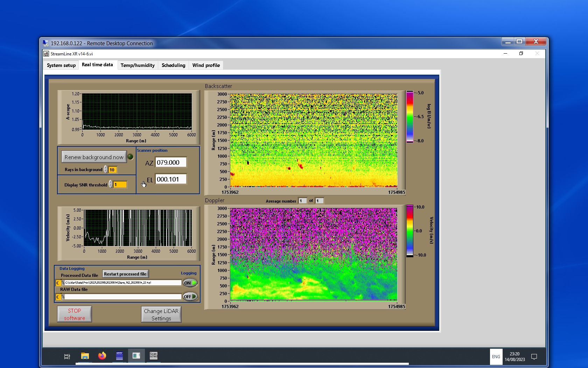Click the Renew background indicator LED
Viewport: 588px width, 368px height.
pyautogui.click(x=131, y=157)
